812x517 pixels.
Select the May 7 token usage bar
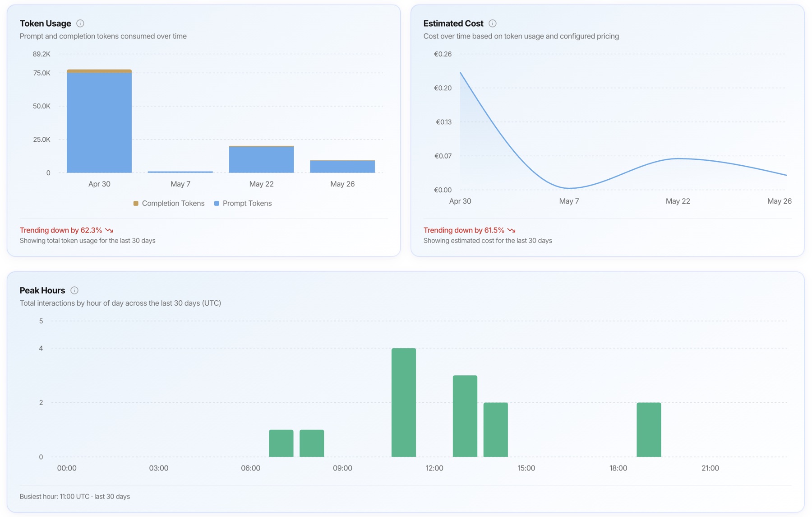(x=180, y=172)
